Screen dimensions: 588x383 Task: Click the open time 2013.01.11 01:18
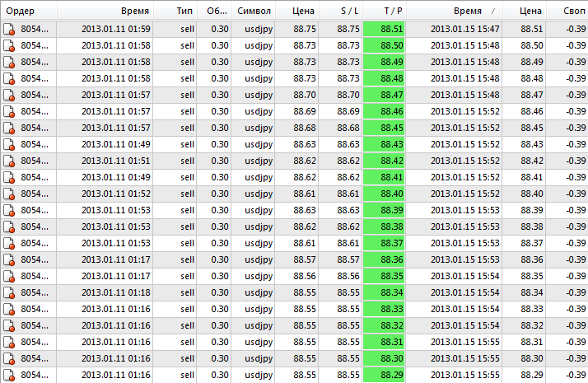[116, 293]
